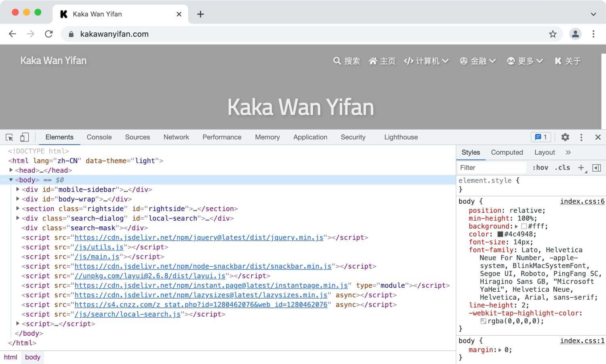Open the index.css:6 source link

(582, 202)
